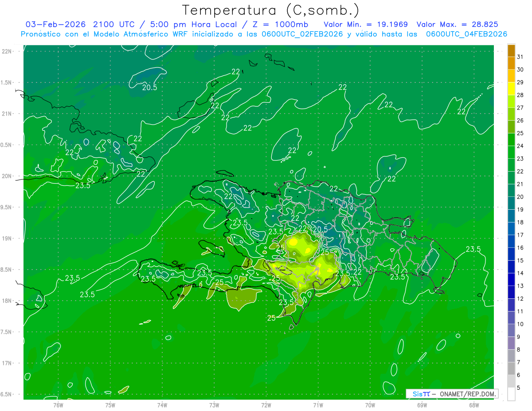Pick the yellow swatch between legend 28 and 29
This screenshot has width=532, height=411.
click(511, 89)
